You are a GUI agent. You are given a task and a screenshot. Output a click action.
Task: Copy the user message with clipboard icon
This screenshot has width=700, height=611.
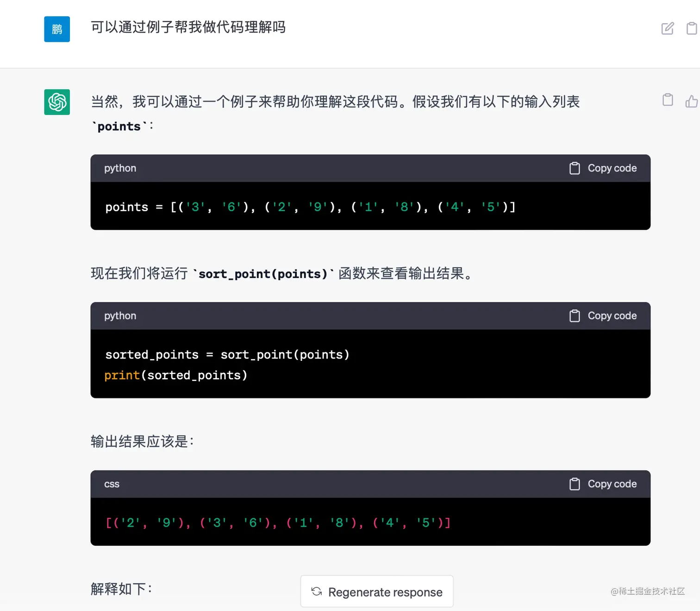click(692, 28)
